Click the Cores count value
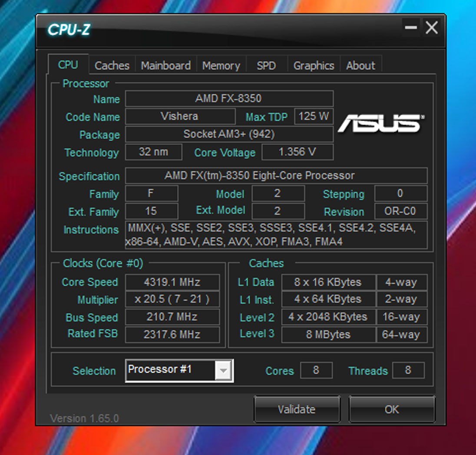Image resolution: width=476 pixels, height=455 pixels. [316, 370]
